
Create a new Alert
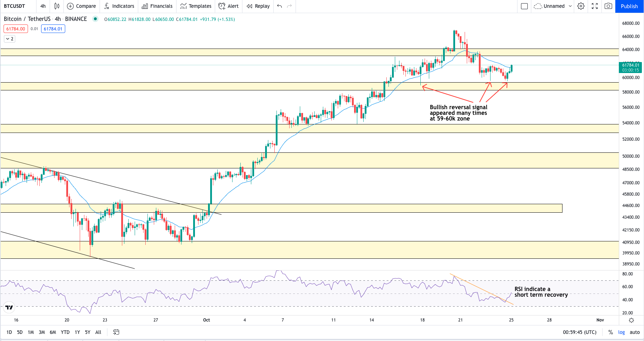coord(229,6)
